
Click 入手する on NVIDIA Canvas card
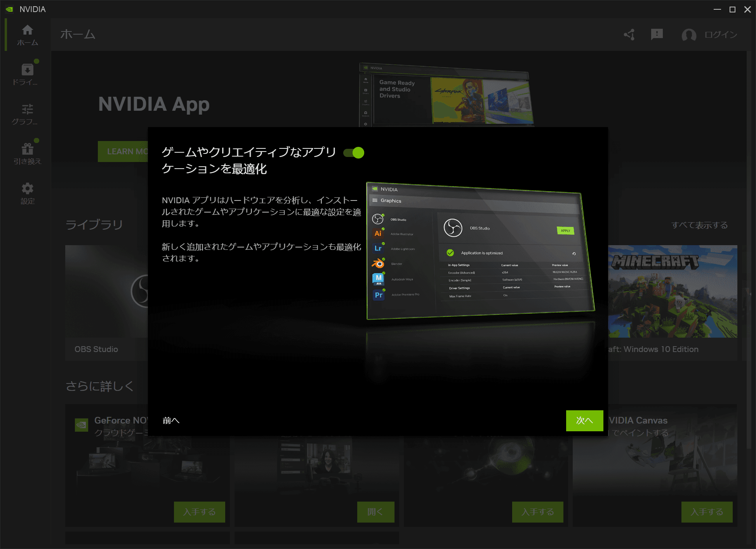707,512
